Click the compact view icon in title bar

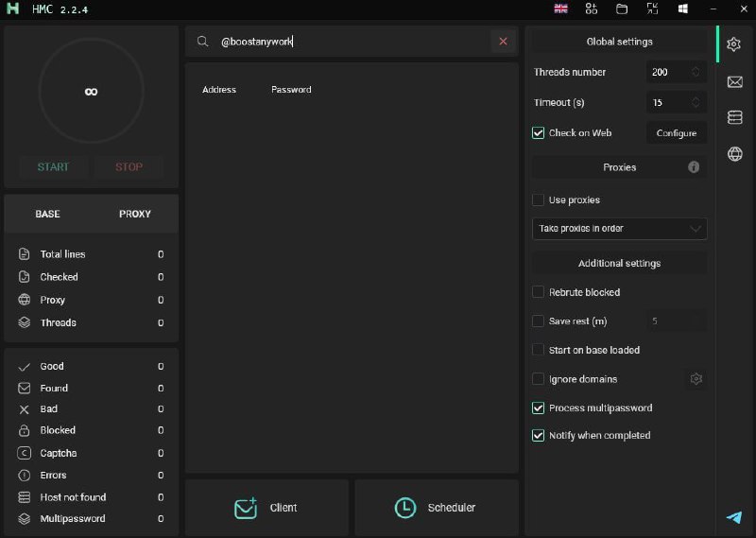coord(652,9)
